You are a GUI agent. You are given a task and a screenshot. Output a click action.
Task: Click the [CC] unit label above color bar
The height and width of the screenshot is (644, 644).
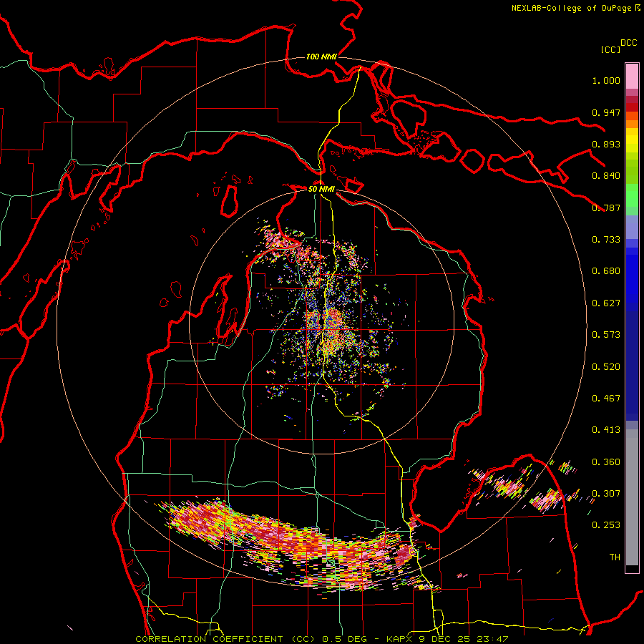610,49
